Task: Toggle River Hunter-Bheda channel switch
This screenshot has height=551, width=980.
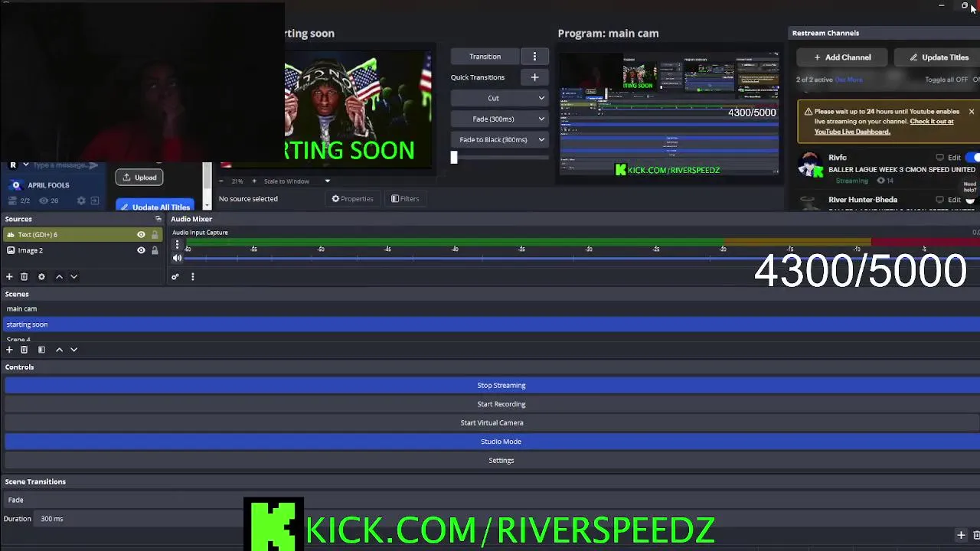Action: (x=972, y=200)
